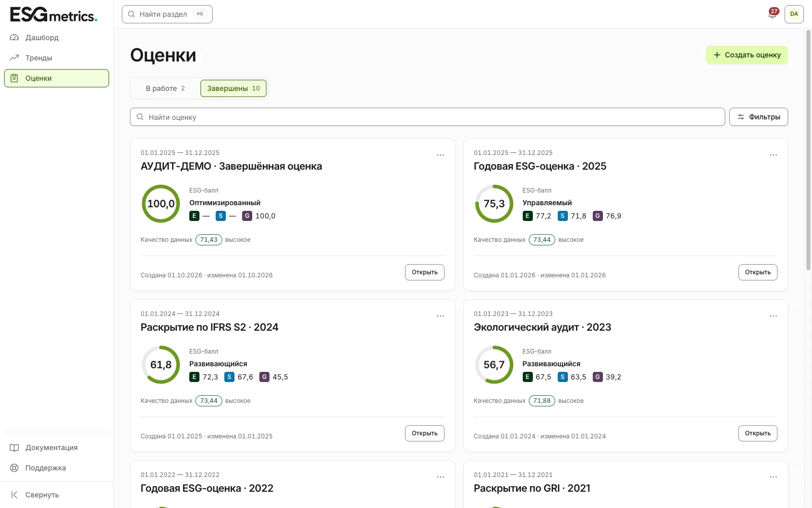Switch to the В работе tab
Image resolution: width=812 pixels, height=508 pixels.
tap(165, 88)
